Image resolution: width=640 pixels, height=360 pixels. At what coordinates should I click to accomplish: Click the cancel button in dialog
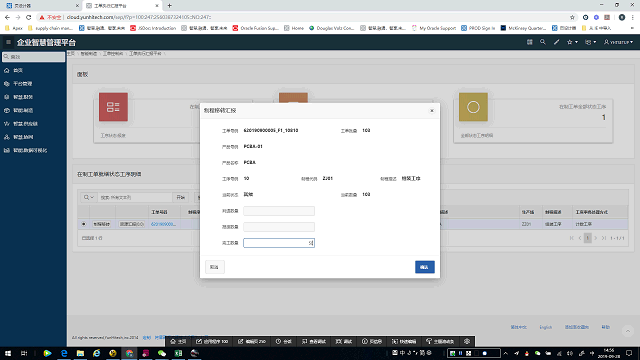[x=214, y=267]
